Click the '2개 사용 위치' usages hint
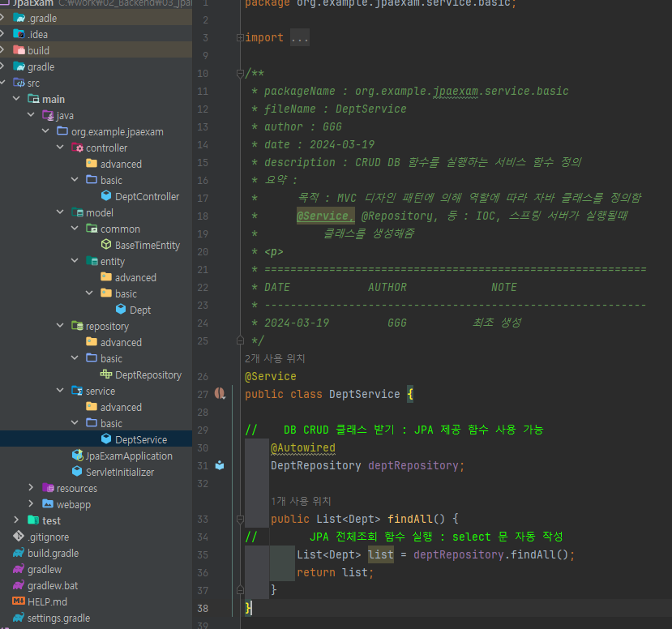The image size is (672, 629). [x=275, y=358]
